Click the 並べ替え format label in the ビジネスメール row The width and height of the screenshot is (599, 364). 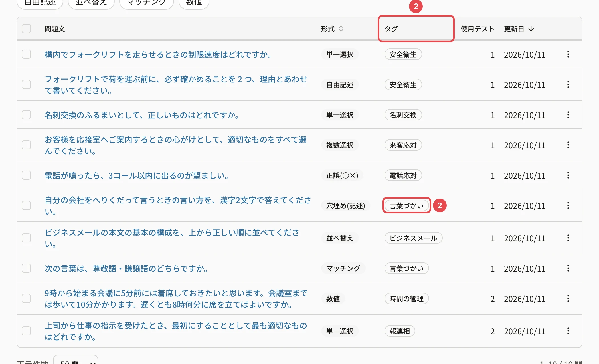(340, 238)
